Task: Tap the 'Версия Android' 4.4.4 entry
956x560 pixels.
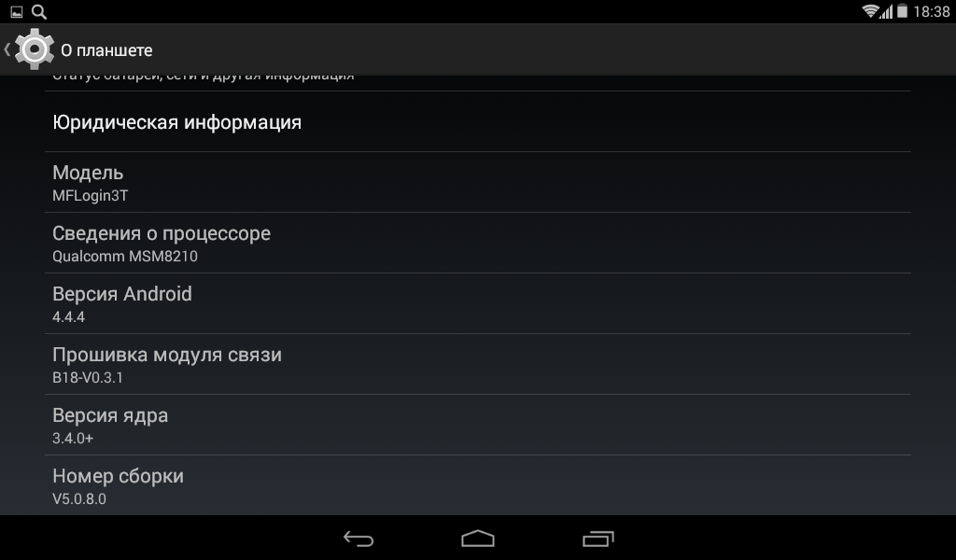Action: (478, 303)
